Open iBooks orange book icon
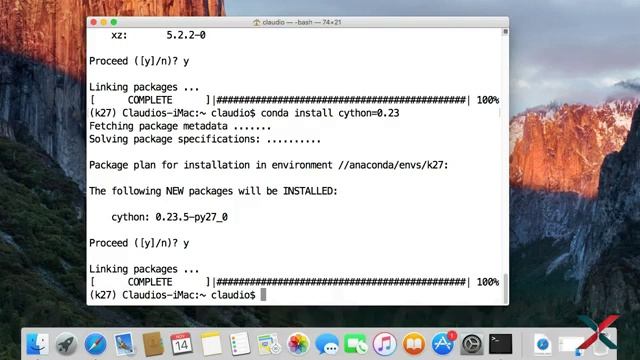640x360 pixels. pos(414,344)
